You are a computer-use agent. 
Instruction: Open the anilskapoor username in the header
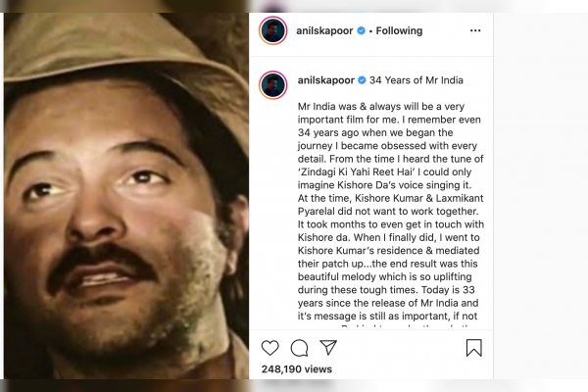point(324,30)
